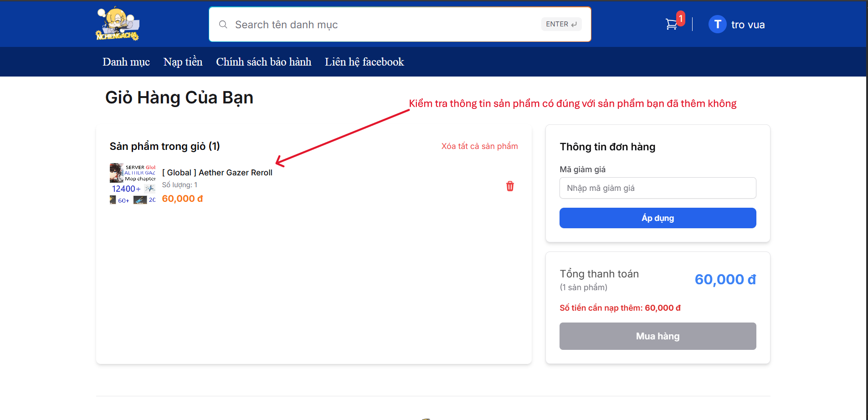Open the shopping cart icon
This screenshot has height=420, width=868.
pos(671,25)
